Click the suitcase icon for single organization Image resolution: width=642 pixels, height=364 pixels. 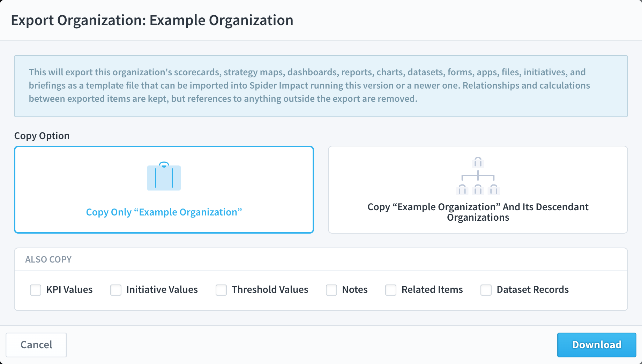[164, 176]
